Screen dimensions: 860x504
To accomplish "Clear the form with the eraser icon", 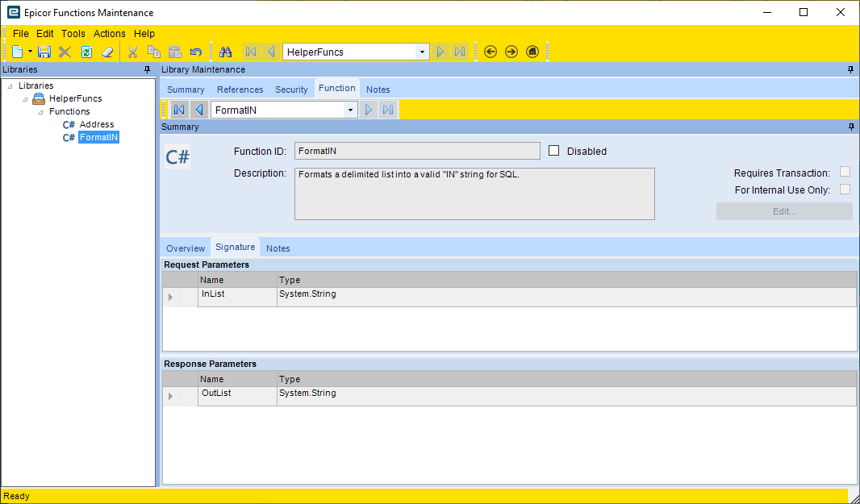I will (107, 52).
